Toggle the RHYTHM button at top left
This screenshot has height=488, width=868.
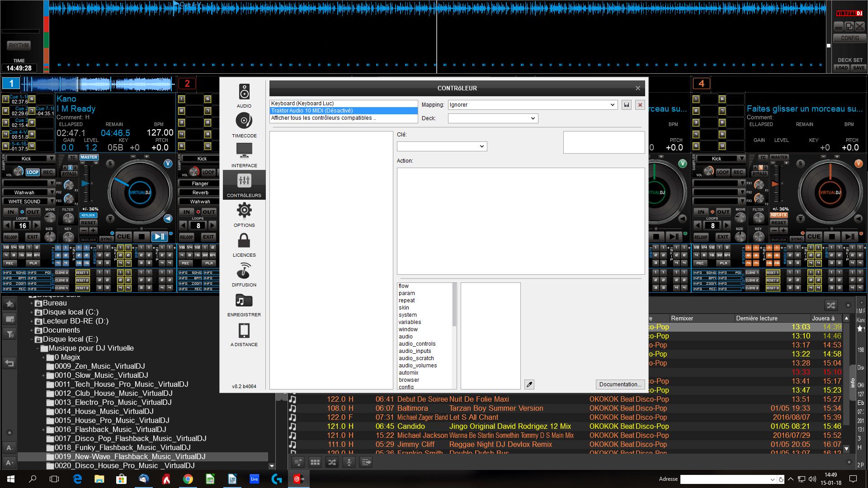pyautogui.click(x=19, y=45)
